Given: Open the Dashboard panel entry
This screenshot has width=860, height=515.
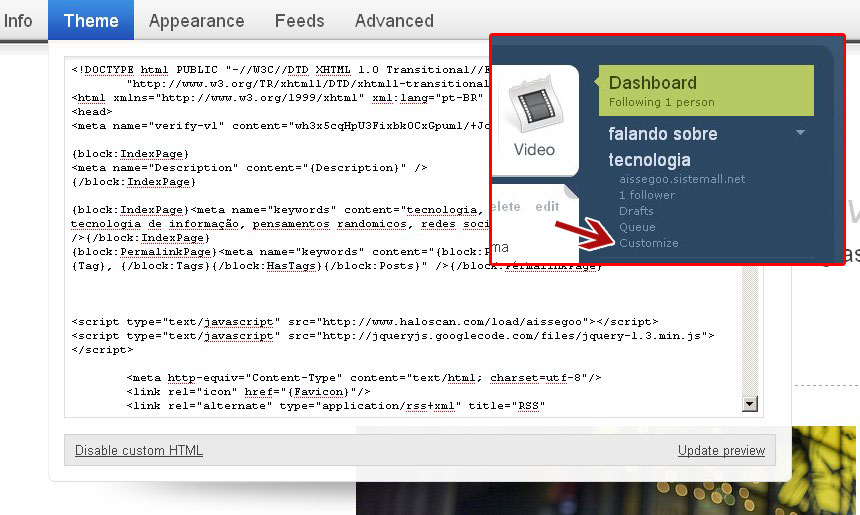Looking at the screenshot, I should [706, 90].
